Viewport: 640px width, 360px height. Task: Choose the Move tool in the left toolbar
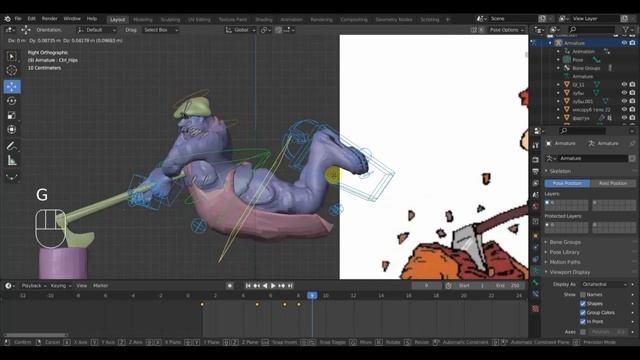click(11, 87)
